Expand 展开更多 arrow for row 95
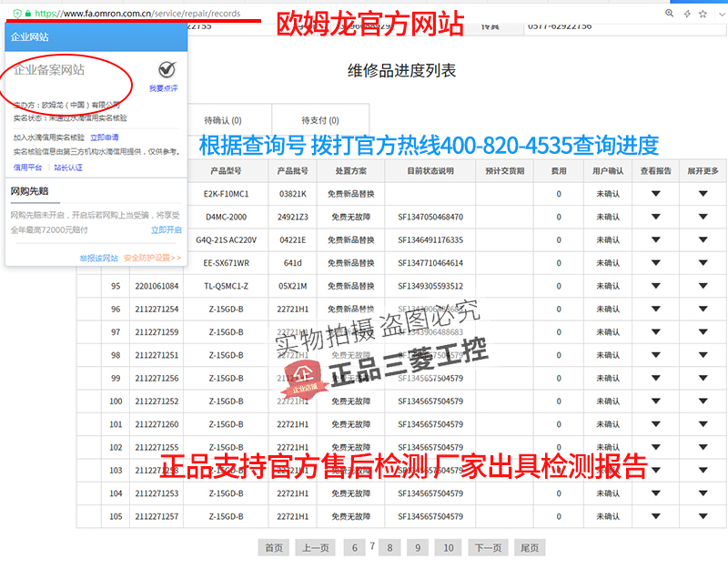Screen dimensions: 728x569 (703, 286)
